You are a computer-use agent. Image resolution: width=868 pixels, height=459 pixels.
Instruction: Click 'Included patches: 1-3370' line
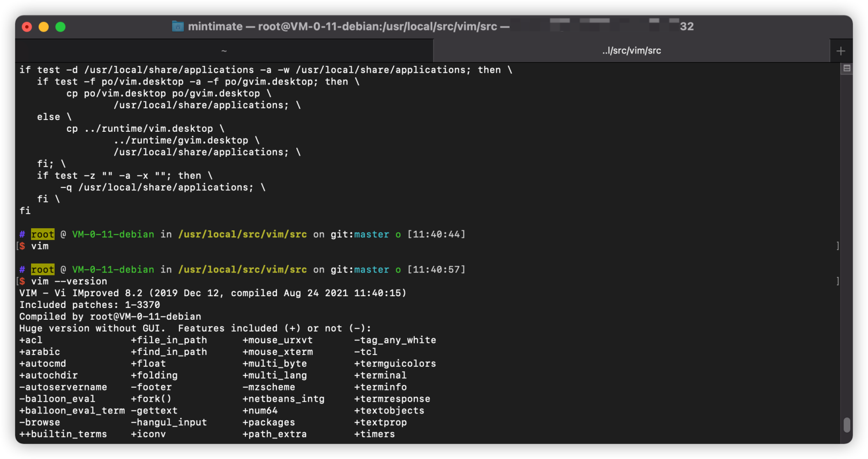tap(89, 305)
